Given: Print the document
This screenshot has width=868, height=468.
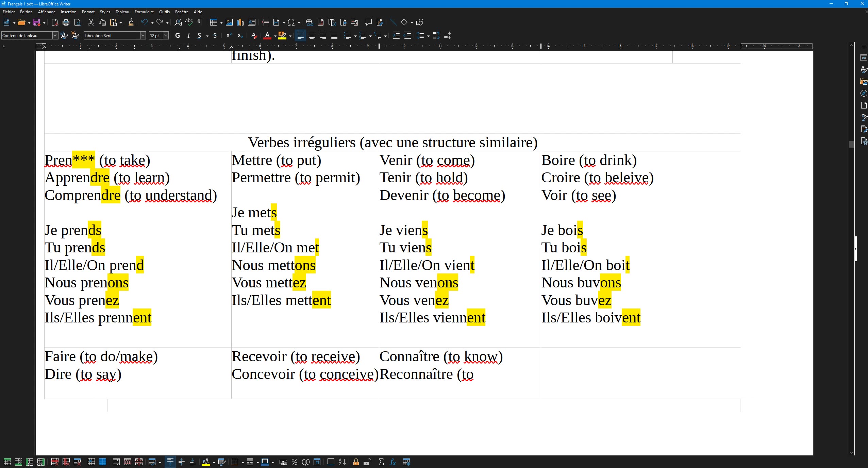Looking at the screenshot, I should click(66, 22).
